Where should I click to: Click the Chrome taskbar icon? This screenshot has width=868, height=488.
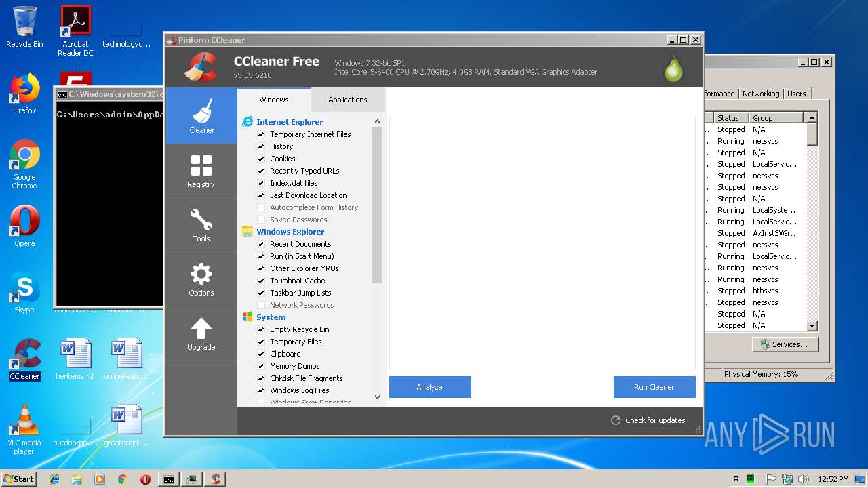[122, 479]
